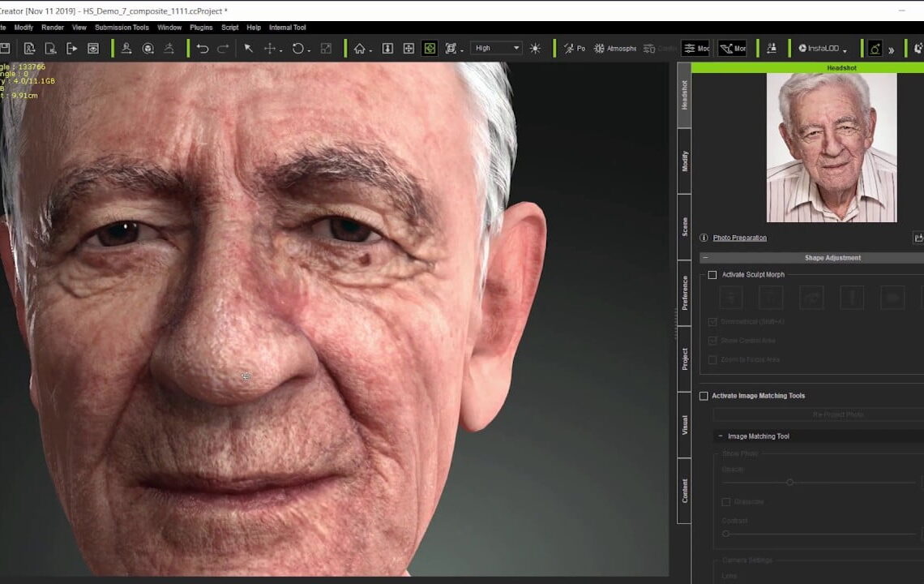The height and width of the screenshot is (584, 924).
Task: Select the Rotate tool in the toolbar
Action: tap(298, 48)
